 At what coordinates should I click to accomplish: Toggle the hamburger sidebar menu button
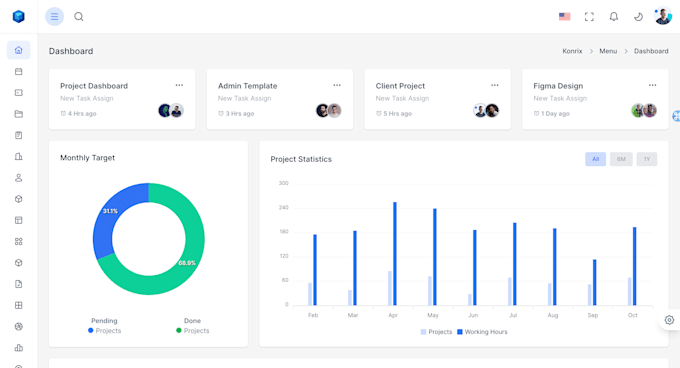coord(54,16)
